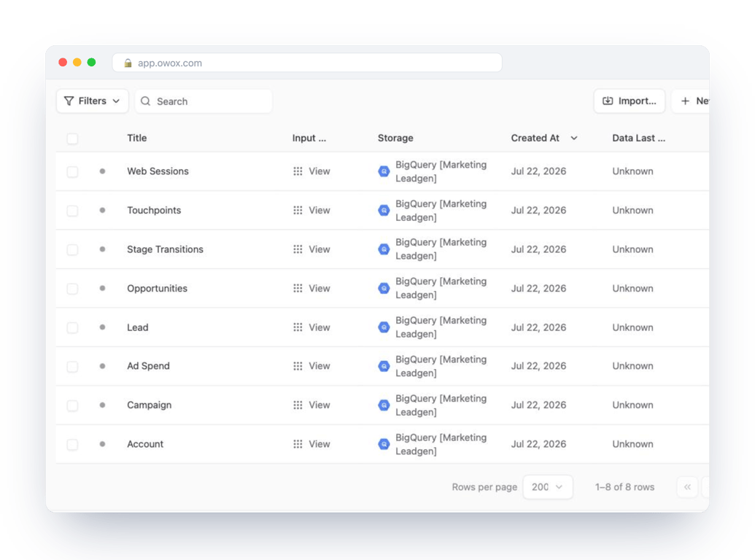Click the status dot for Ad Spend

point(102,366)
